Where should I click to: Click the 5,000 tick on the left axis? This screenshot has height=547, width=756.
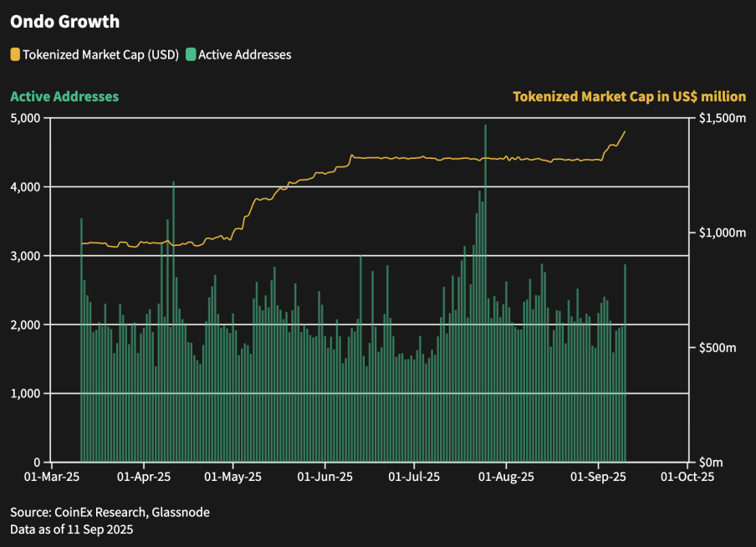pos(25,118)
